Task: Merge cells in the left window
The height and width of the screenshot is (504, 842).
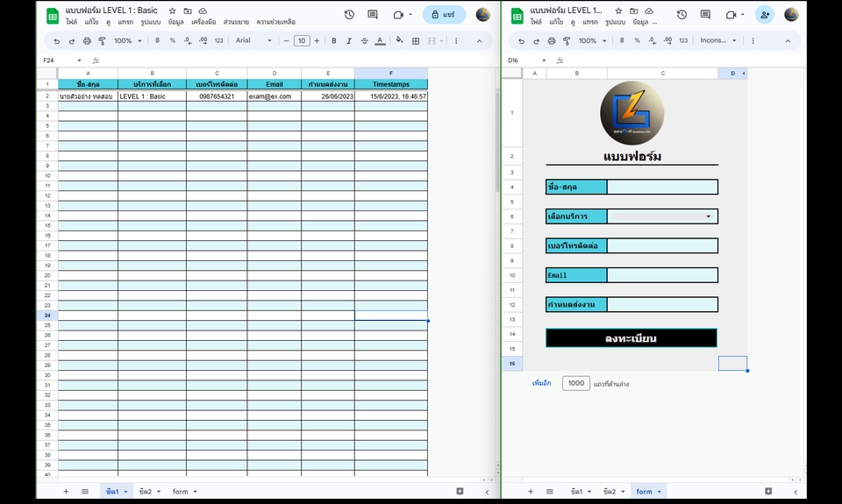Action: click(432, 41)
